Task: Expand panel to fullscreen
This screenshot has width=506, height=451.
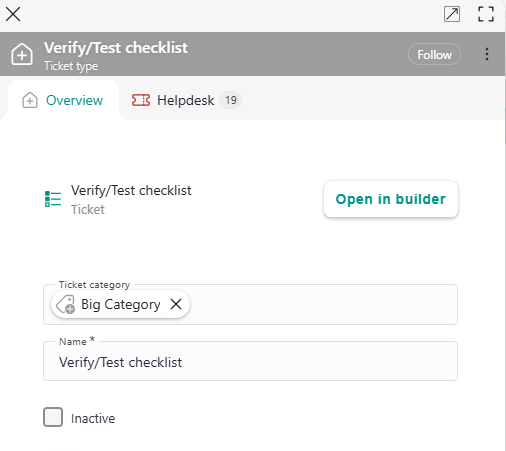Action: (x=486, y=14)
